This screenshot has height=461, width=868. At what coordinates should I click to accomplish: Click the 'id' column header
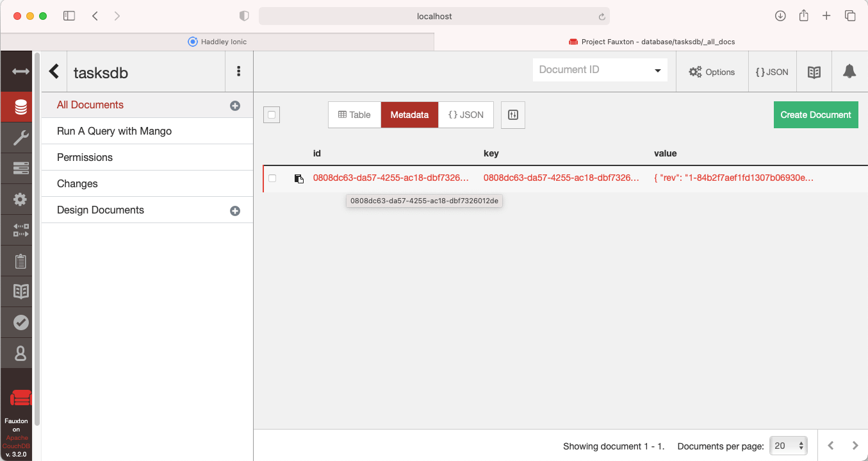click(x=316, y=153)
